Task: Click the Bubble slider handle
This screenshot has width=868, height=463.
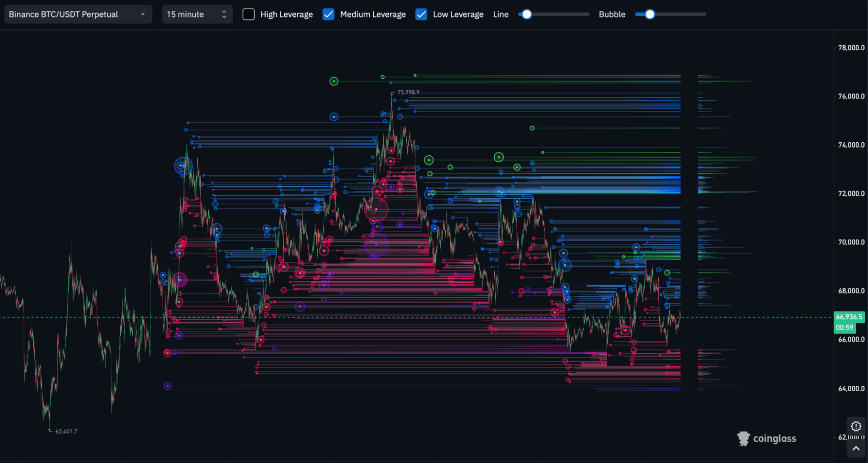Action: tap(650, 14)
